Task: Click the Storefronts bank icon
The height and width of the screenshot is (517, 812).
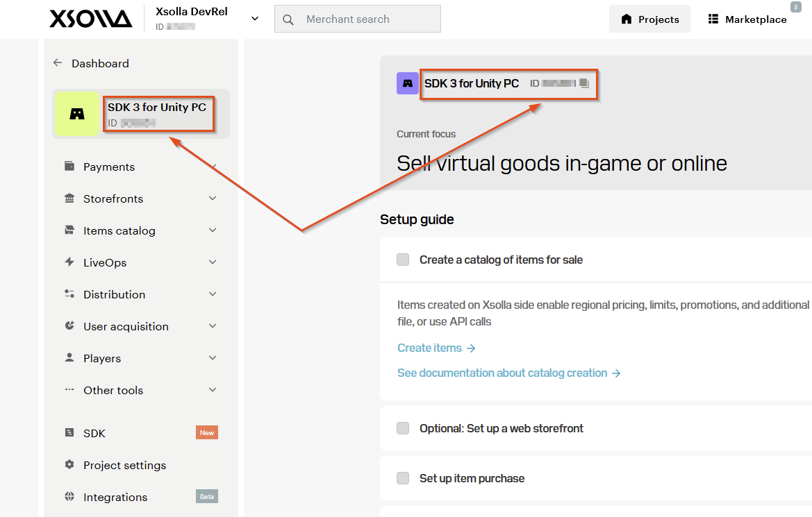Action: (69, 198)
